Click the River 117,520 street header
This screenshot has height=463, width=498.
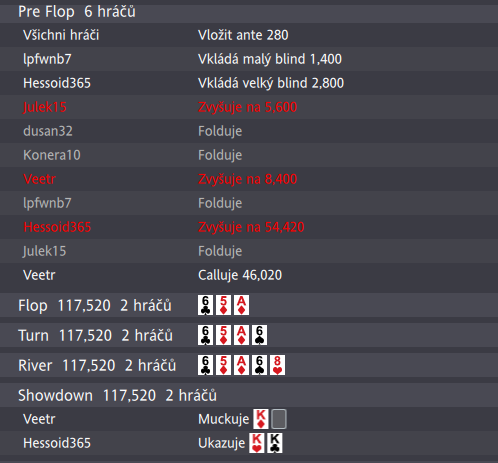tap(249, 365)
